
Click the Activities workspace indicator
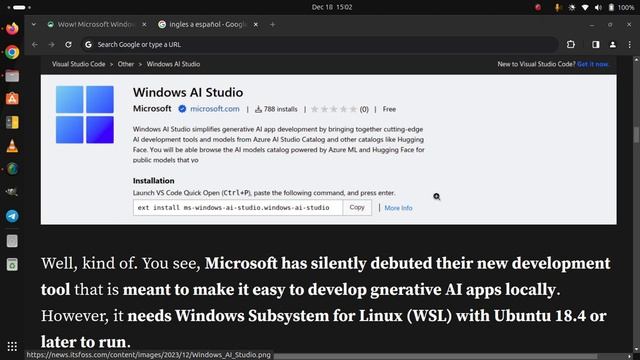click(x=19, y=7)
